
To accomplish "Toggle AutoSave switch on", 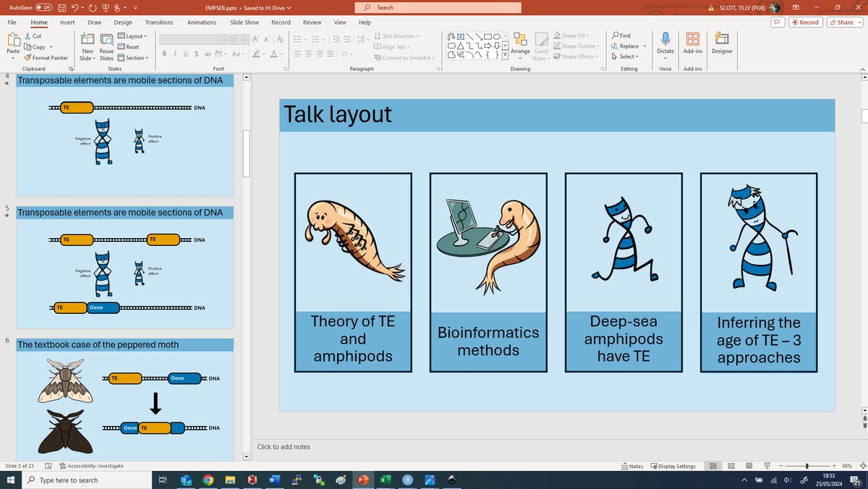I will tap(43, 7).
